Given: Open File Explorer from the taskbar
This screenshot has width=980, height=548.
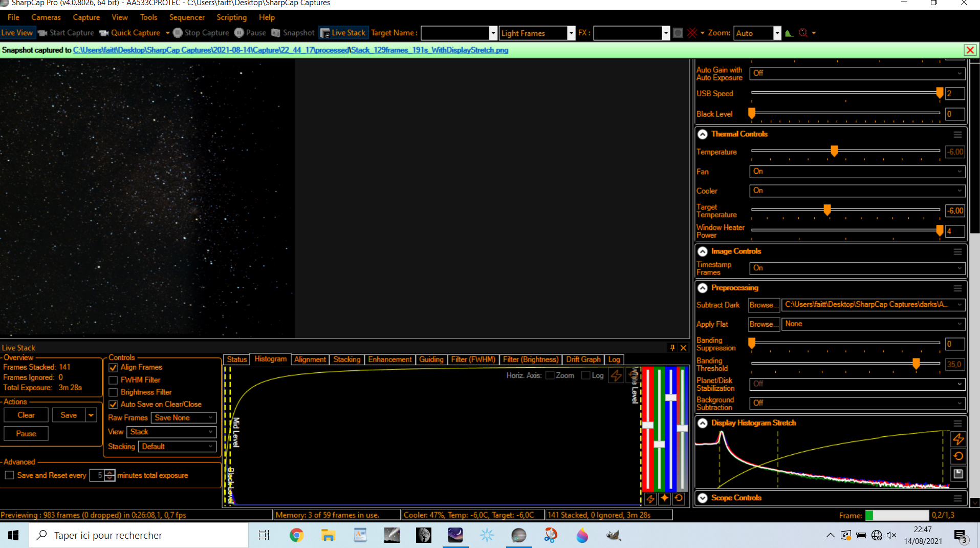Looking at the screenshot, I should tap(328, 535).
